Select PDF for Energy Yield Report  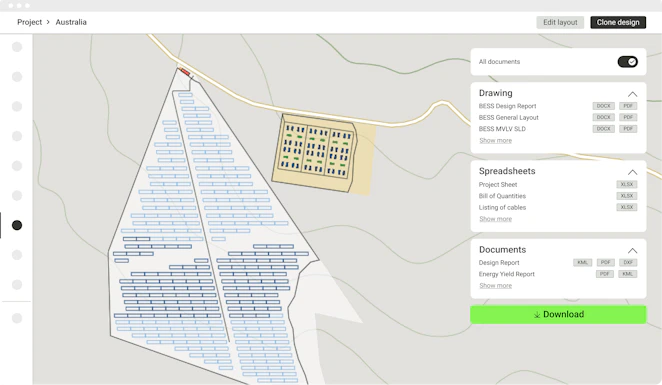click(605, 274)
